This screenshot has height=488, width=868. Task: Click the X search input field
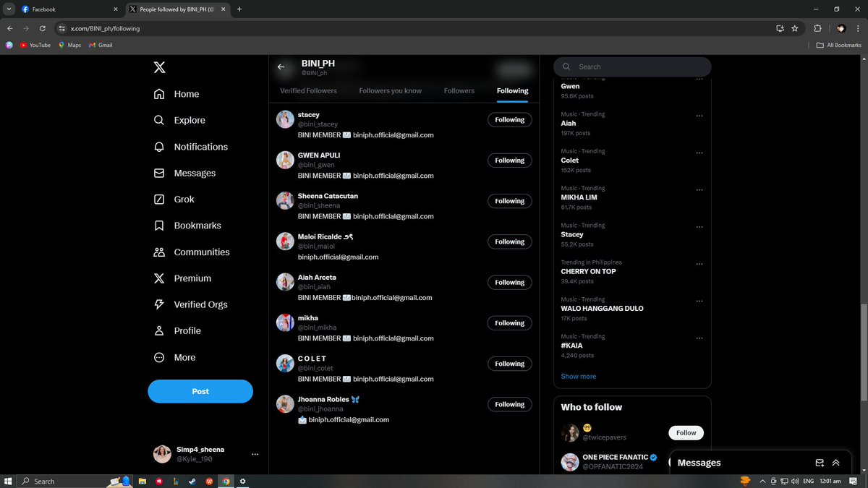click(632, 67)
